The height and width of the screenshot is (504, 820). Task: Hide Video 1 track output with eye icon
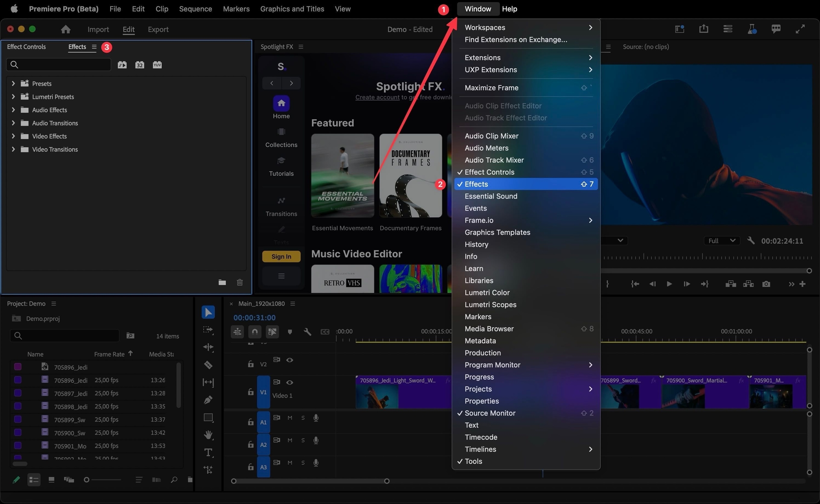[290, 382]
